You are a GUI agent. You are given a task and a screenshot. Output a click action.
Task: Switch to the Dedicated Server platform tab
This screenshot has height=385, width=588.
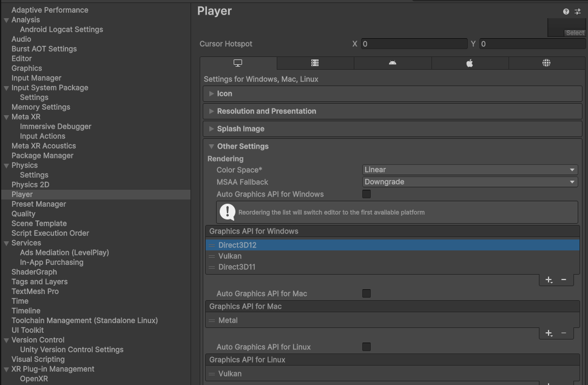pos(315,63)
